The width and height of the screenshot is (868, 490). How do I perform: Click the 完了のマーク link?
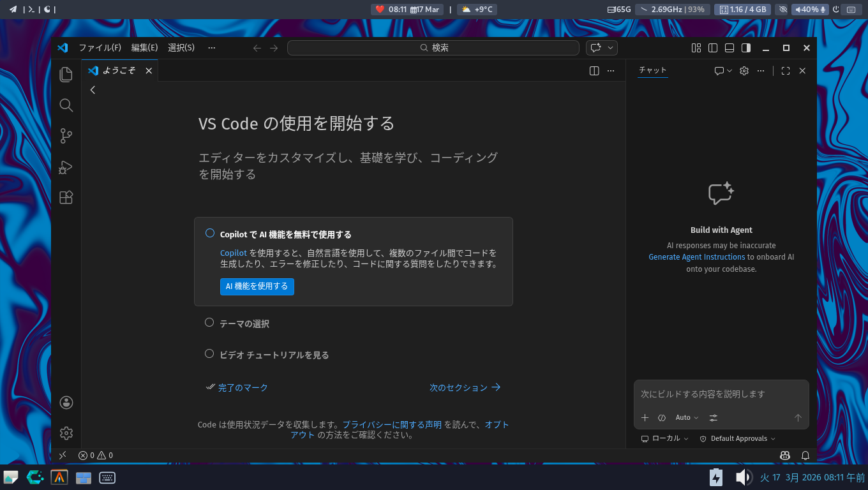click(x=237, y=387)
